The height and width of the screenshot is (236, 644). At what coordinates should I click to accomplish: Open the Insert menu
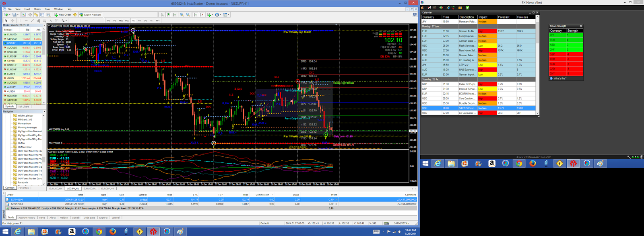pyautogui.click(x=27, y=9)
